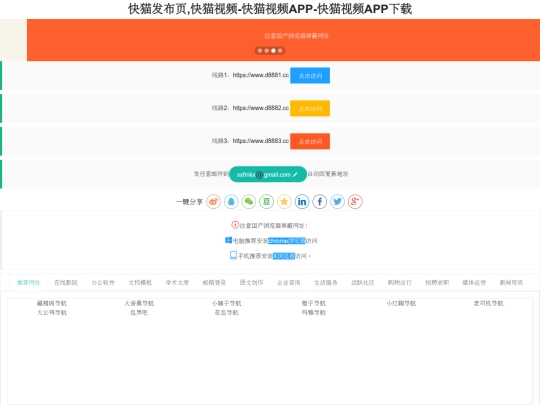
Task: Click the Windows logo beside chrome recommendation
Action: [228, 240]
